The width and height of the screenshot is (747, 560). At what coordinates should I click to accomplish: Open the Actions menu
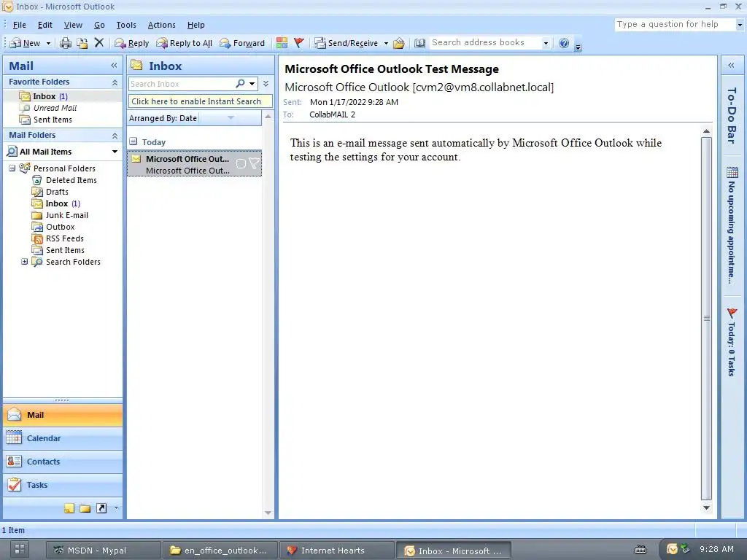(x=161, y=25)
